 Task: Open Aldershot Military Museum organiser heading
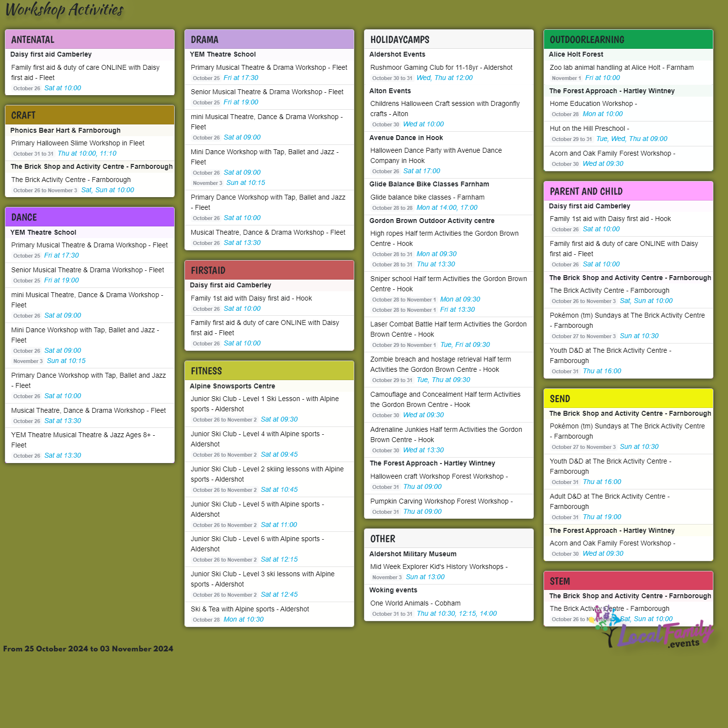tap(413, 554)
